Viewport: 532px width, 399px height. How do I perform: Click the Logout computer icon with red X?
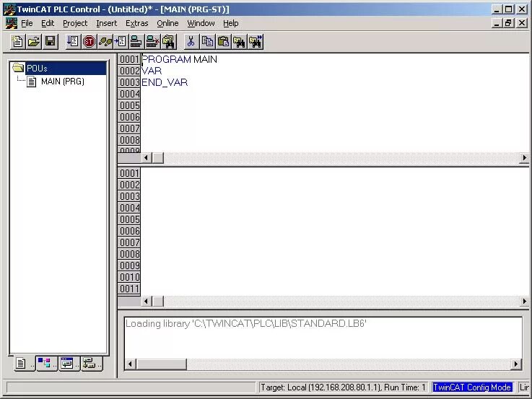pos(152,42)
